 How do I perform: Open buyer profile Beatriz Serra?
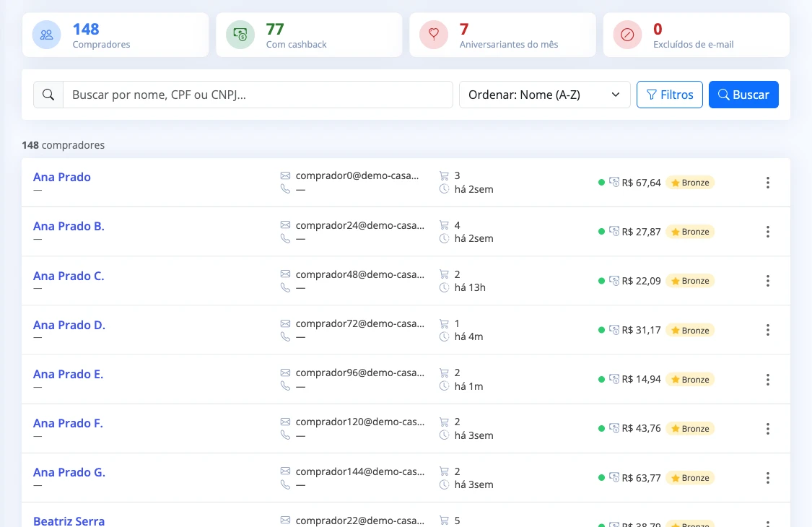[x=69, y=521]
